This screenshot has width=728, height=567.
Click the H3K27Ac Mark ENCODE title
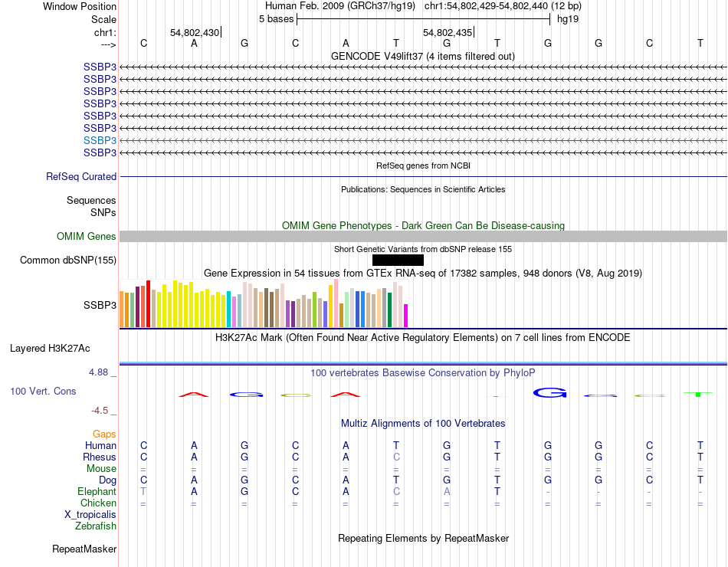423,338
